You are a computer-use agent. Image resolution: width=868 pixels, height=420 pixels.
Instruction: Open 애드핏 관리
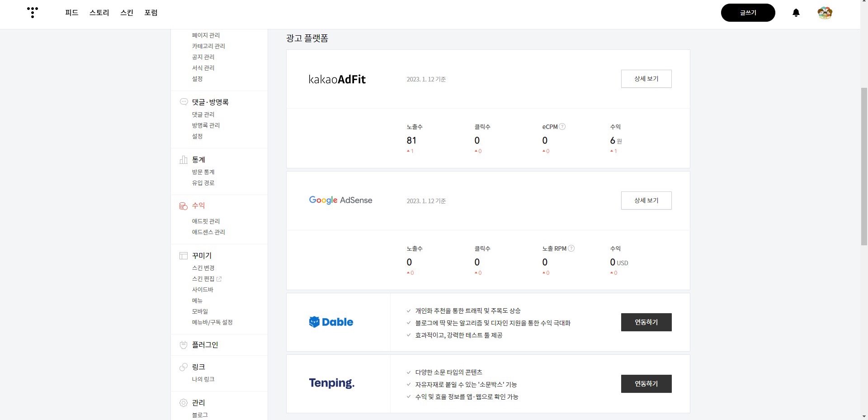tap(206, 221)
